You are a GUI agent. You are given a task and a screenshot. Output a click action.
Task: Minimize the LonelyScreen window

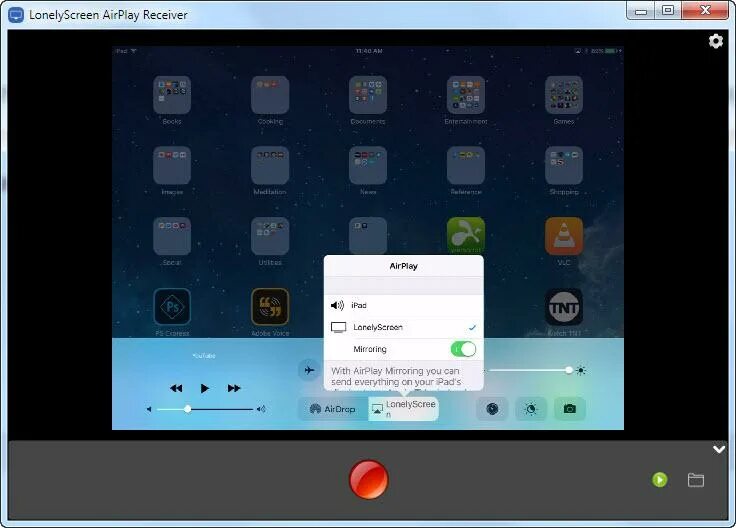[x=641, y=10]
